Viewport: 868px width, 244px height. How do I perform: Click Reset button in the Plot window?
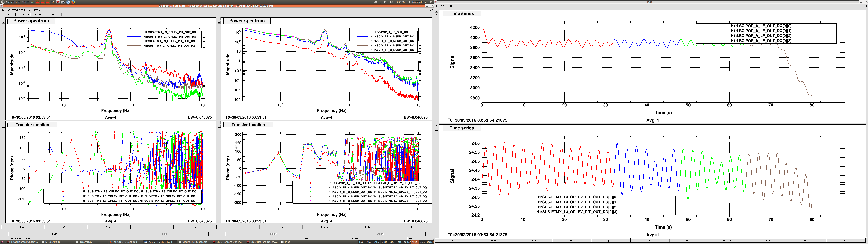[454, 240]
